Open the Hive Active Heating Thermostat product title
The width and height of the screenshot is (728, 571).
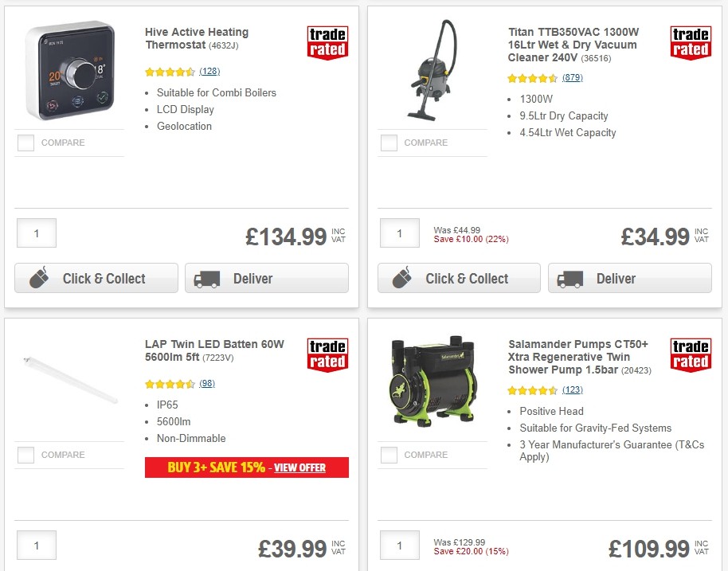(x=195, y=38)
